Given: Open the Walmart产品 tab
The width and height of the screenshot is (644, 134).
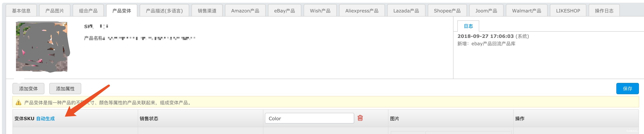Looking at the screenshot, I should pyautogui.click(x=527, y=11).
